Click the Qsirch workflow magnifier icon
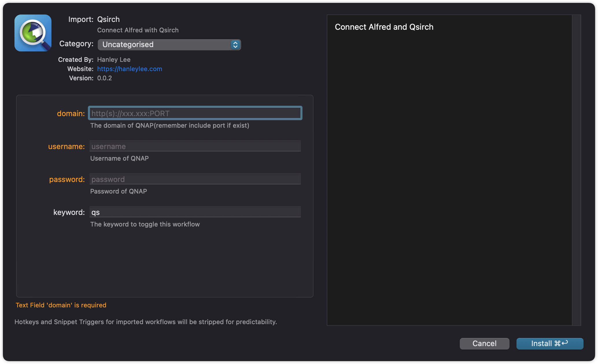 33,33
